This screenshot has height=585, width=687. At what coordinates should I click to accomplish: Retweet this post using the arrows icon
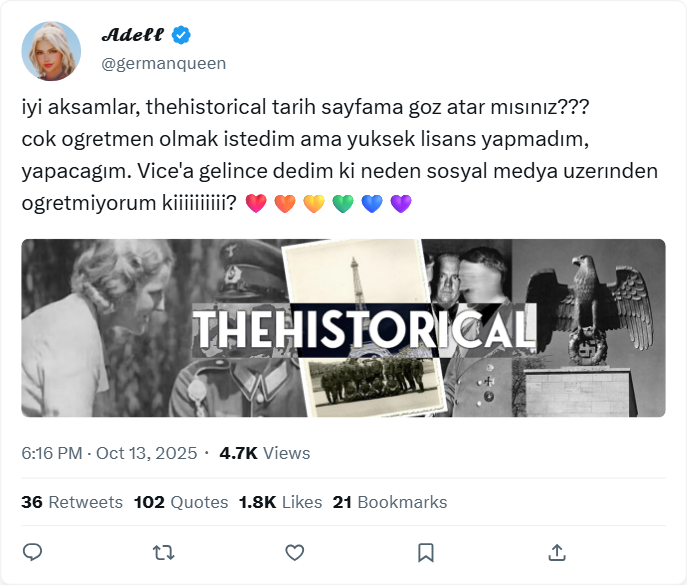163,553
